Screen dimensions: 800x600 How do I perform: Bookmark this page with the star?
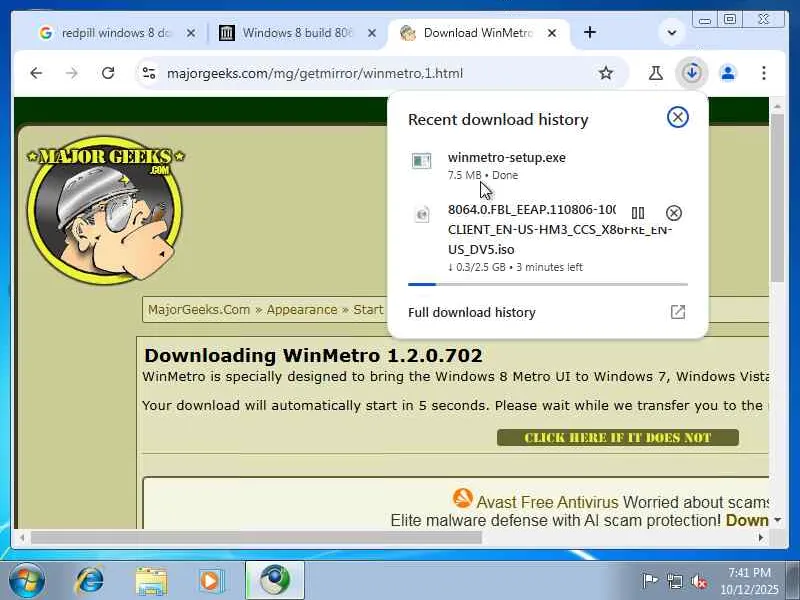(x=606, y=73)
